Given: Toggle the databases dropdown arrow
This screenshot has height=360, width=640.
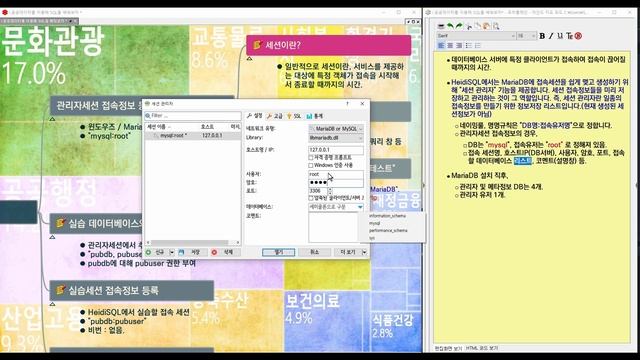Looking at the screenshot, I should pyautogui.click(x=360, y=207).
